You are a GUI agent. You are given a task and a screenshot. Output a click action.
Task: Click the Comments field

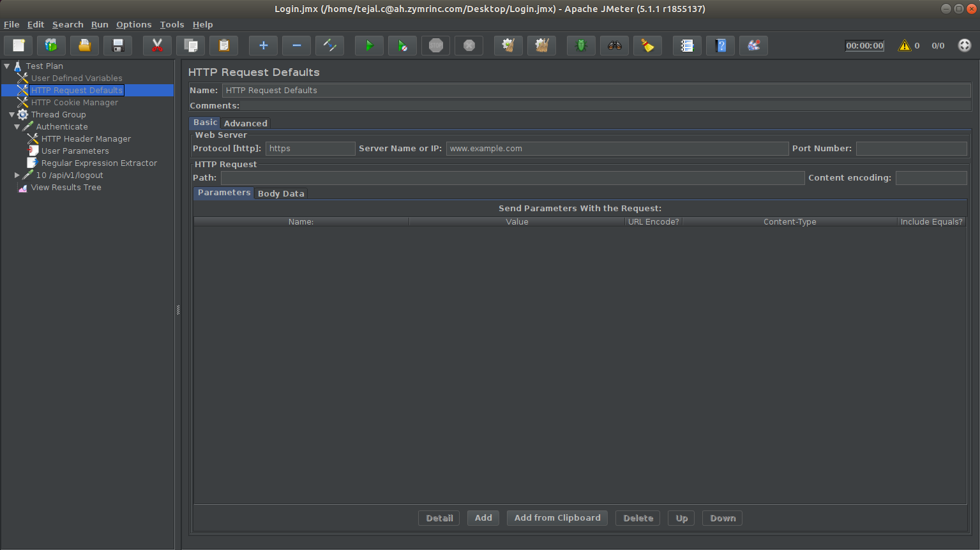606,106
